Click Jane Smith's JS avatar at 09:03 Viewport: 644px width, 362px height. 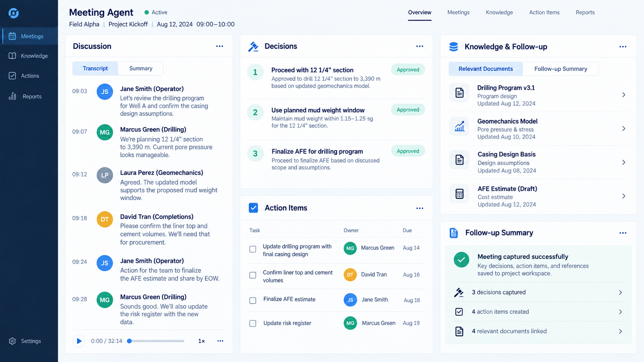105,92
